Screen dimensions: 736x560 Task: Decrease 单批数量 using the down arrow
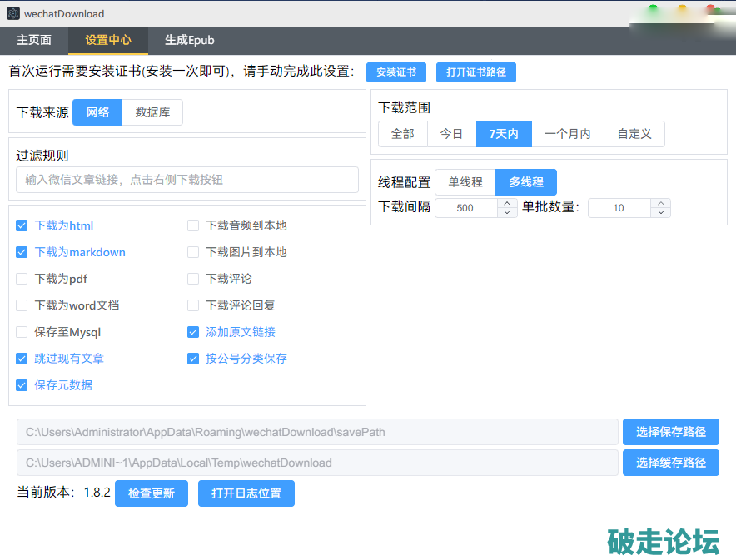[x=660, y=212]
